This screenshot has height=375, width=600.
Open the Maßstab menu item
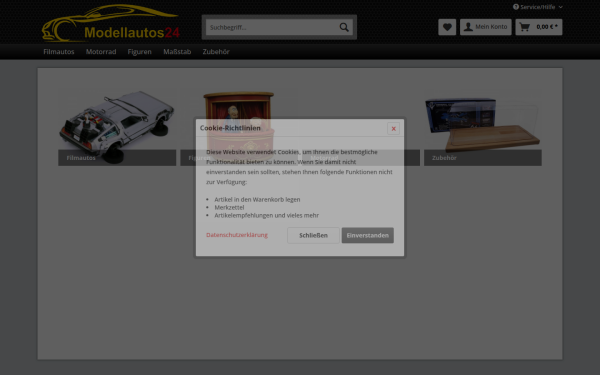click(x=177, y=52)
